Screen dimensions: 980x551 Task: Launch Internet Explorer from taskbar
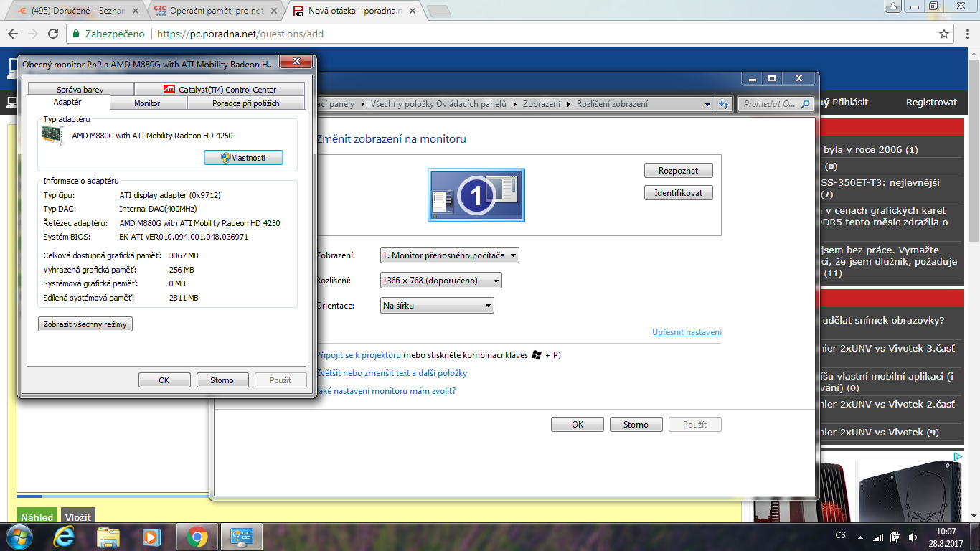[x=65, y=537]
